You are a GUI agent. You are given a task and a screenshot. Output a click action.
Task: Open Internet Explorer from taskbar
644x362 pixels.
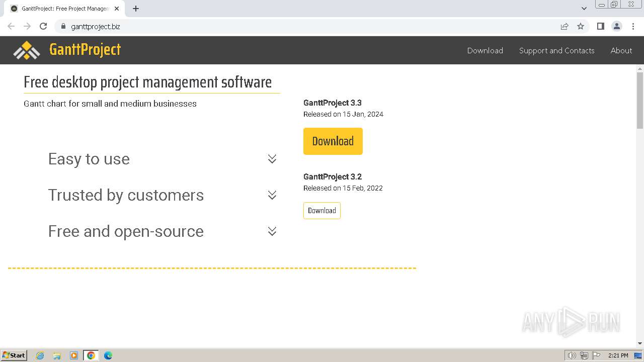point(40,355)
